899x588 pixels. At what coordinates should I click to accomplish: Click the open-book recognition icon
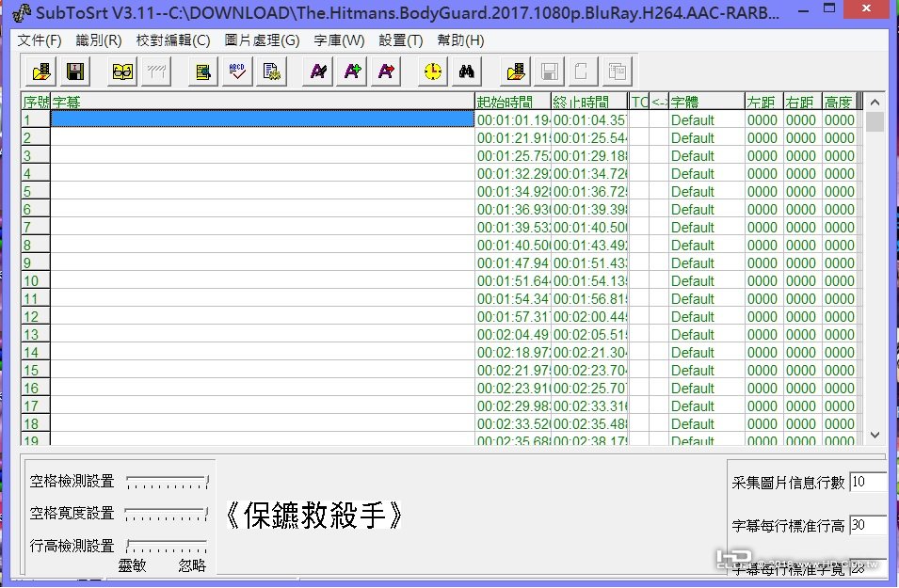pos(122,72)
